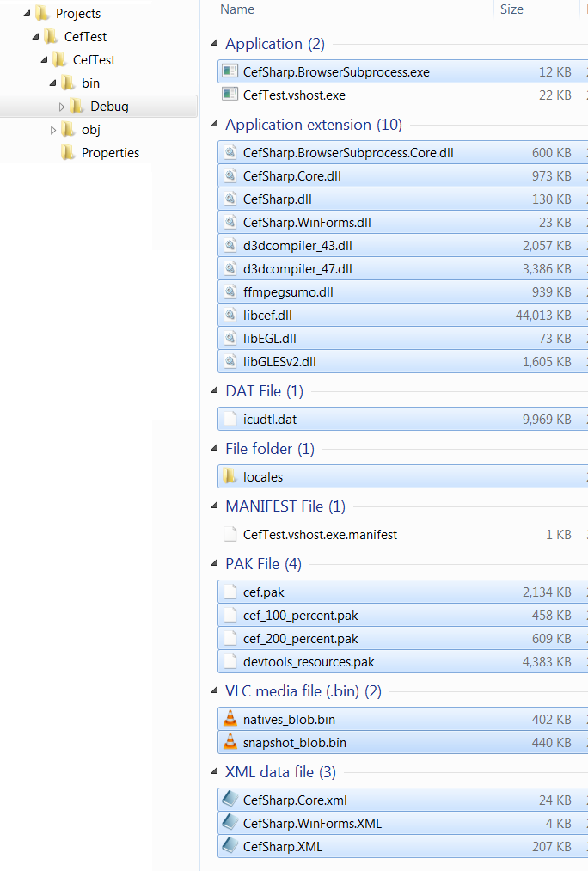This screenshot has height=871, width=588.
Task: Collapse the DAT File (1) group
Action: tap(215, 391)
